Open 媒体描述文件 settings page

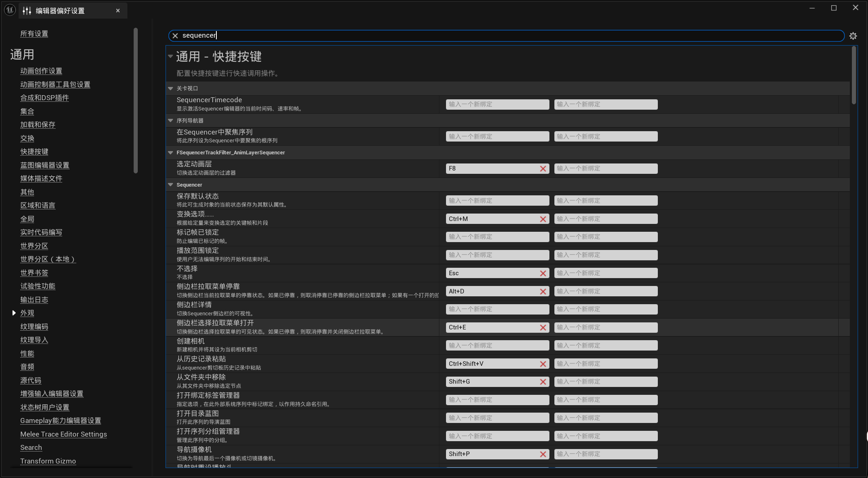coord(41,178)
